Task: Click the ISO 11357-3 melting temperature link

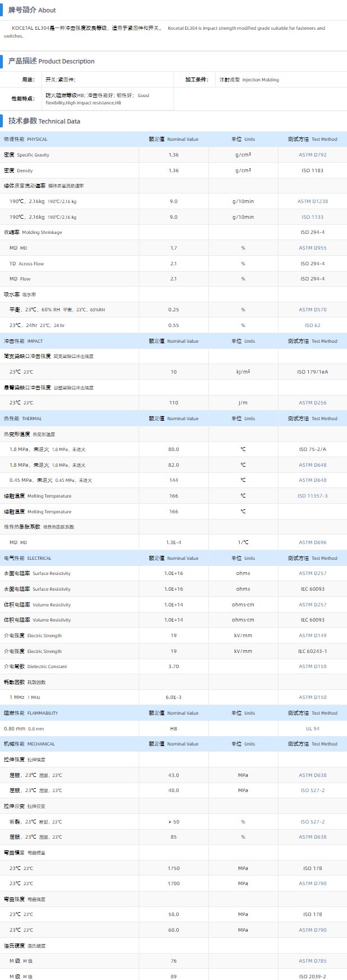Action: coord(312,496)
